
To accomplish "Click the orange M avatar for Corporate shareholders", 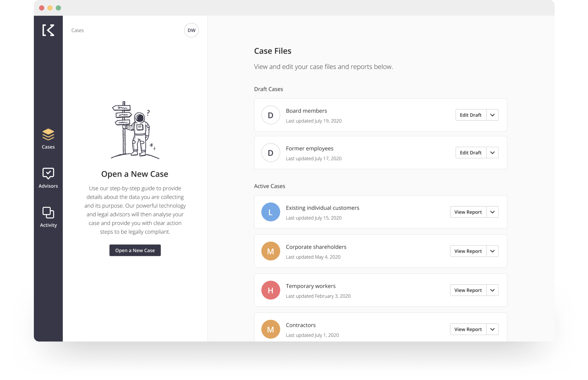I will [x=271, y=251].
